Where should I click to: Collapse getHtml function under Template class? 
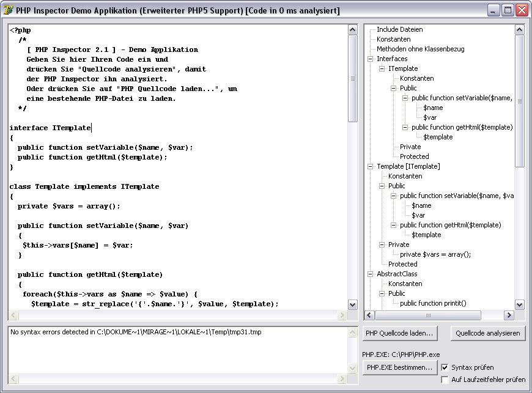pos(393,225)
